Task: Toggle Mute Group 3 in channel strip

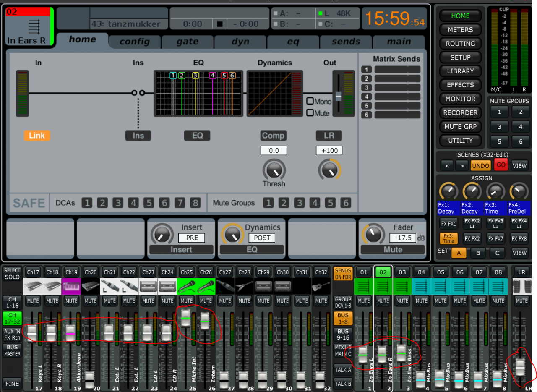Action: click(299, 203)
